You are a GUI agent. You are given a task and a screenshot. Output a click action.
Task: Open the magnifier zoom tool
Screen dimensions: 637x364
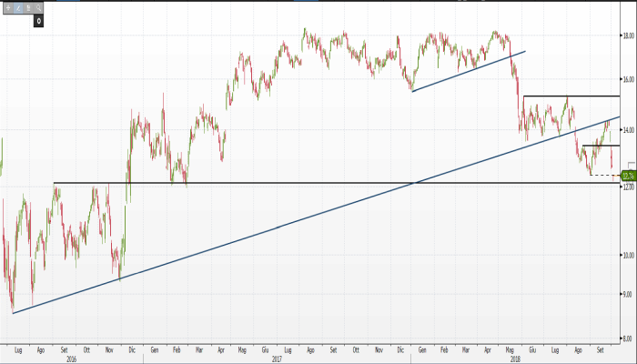[x=39, y=6]
